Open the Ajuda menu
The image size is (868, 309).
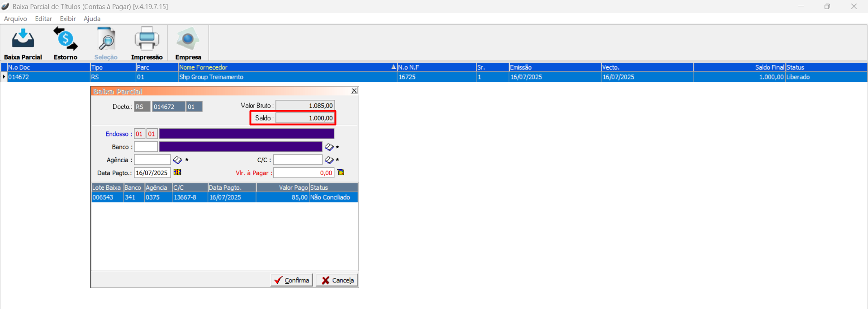[92, 19]
